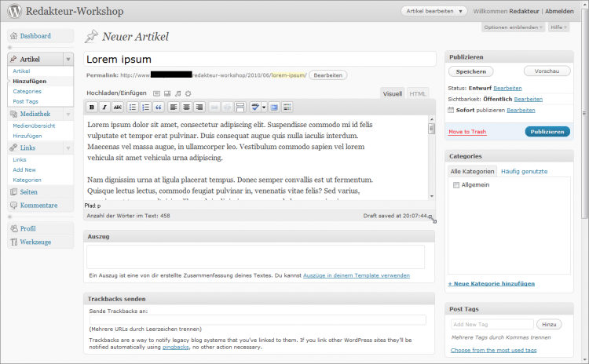Screen dimensions: 589x364
Task: Click the page's main vertical scrollbar
Action: [584, 113]
